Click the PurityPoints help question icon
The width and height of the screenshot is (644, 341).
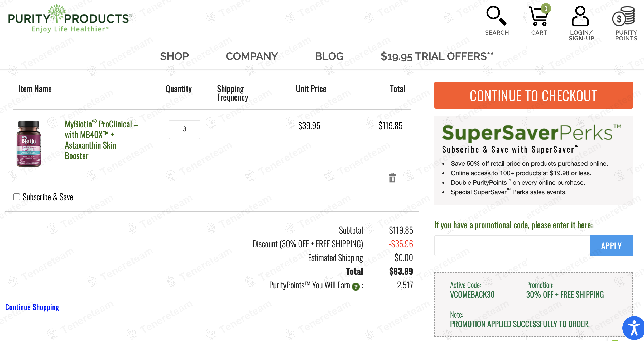coord(356,286)
